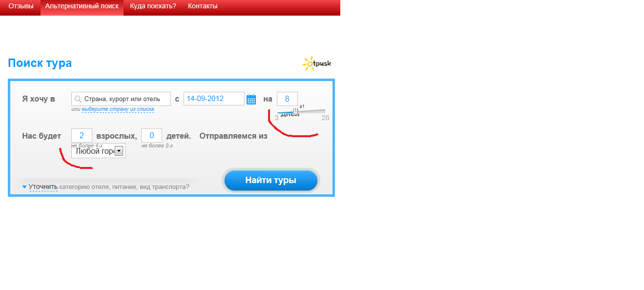
Task: Open the Отзывы tab
Action: click(21, 6)
